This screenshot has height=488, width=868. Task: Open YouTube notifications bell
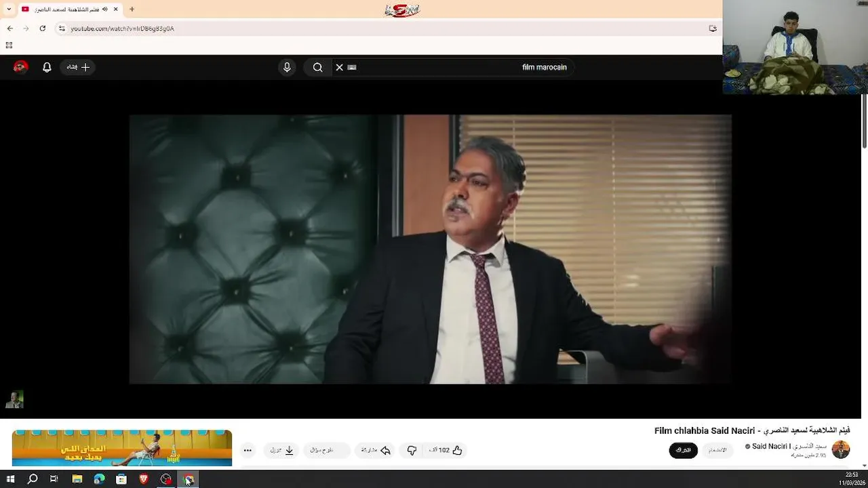point(47,67)
